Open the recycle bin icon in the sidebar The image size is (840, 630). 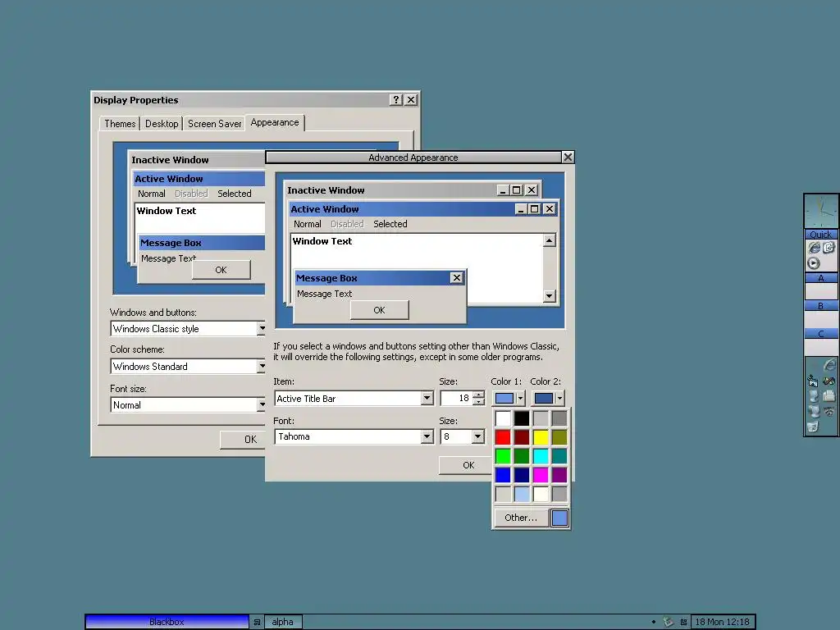coord(813,427)
